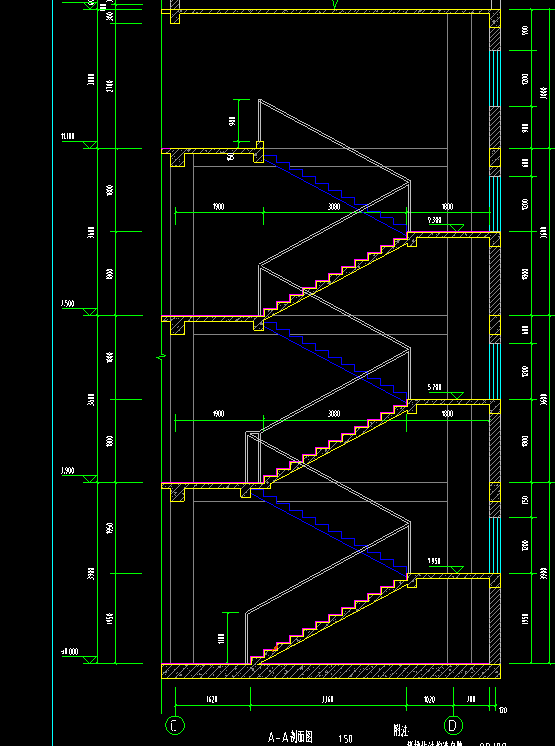Click the 7.500 elevation label

pos(68,304)
